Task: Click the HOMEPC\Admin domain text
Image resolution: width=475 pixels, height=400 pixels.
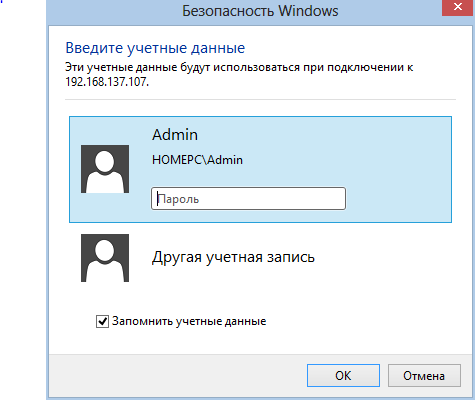Action: 197,160
